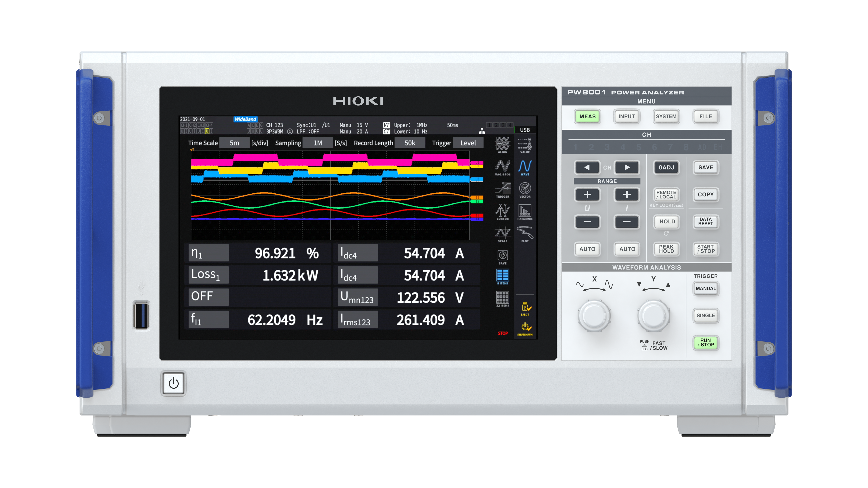
Task: Tap the red STOP status text
Action: [x=503, y=333]
